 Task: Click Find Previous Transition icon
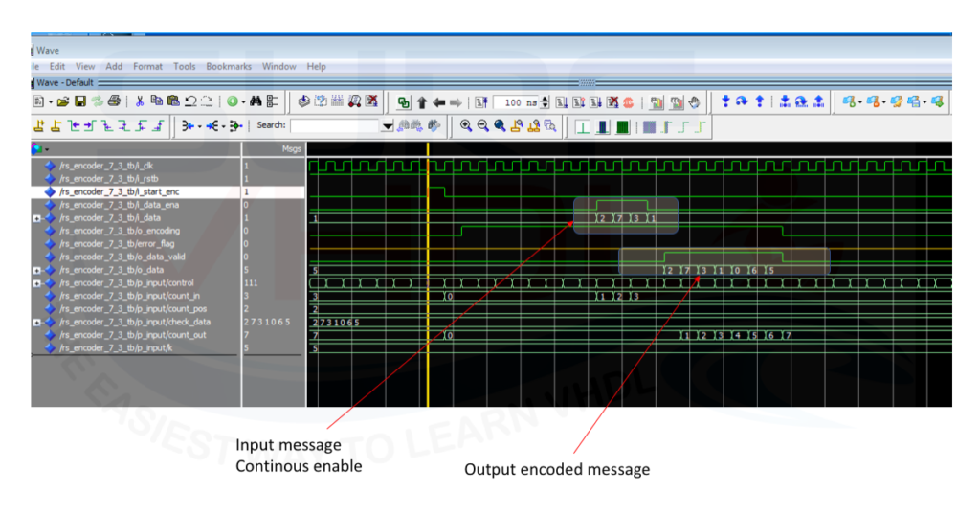pyautogui.click(x=74, y=126)
